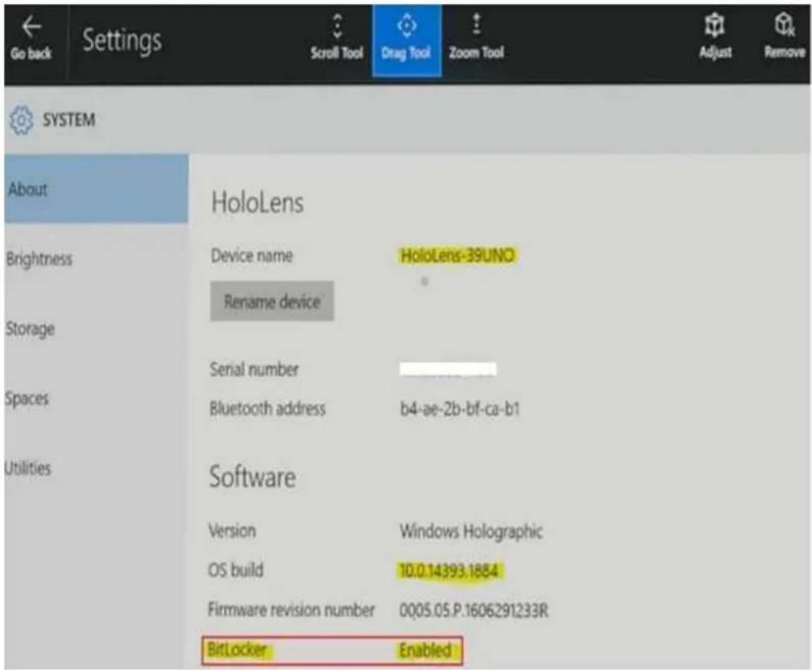
Task: Click the Firmware revision number label
Action: [x=291, y=609]
